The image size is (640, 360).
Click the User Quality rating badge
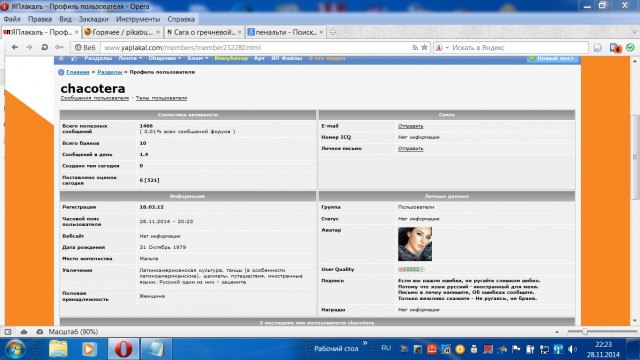411,269
